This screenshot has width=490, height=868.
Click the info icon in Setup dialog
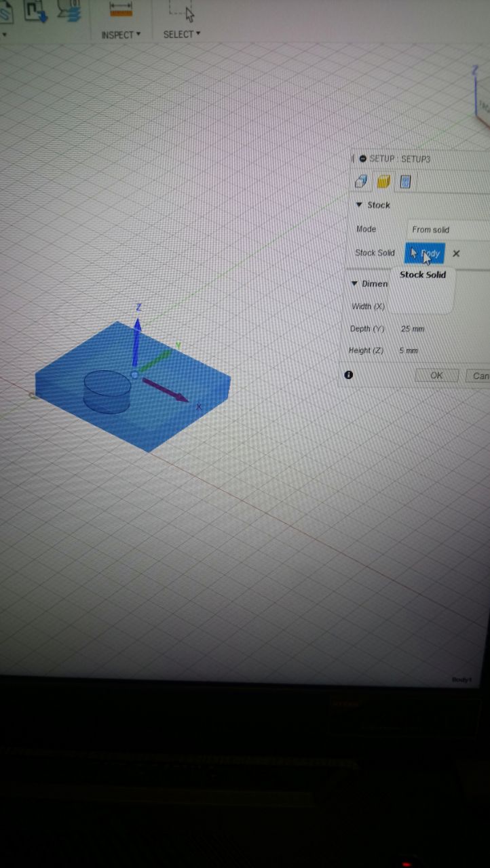[x=349, y=374]
